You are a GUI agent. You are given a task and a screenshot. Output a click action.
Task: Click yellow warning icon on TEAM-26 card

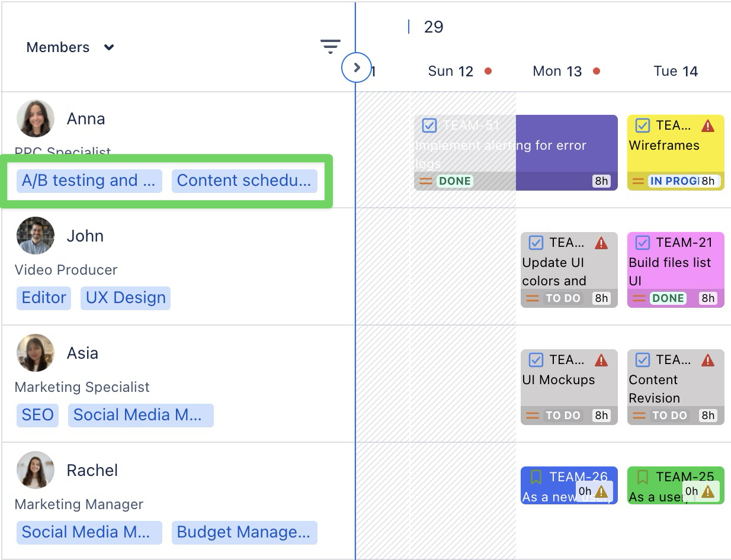click(x=601, y=491)
